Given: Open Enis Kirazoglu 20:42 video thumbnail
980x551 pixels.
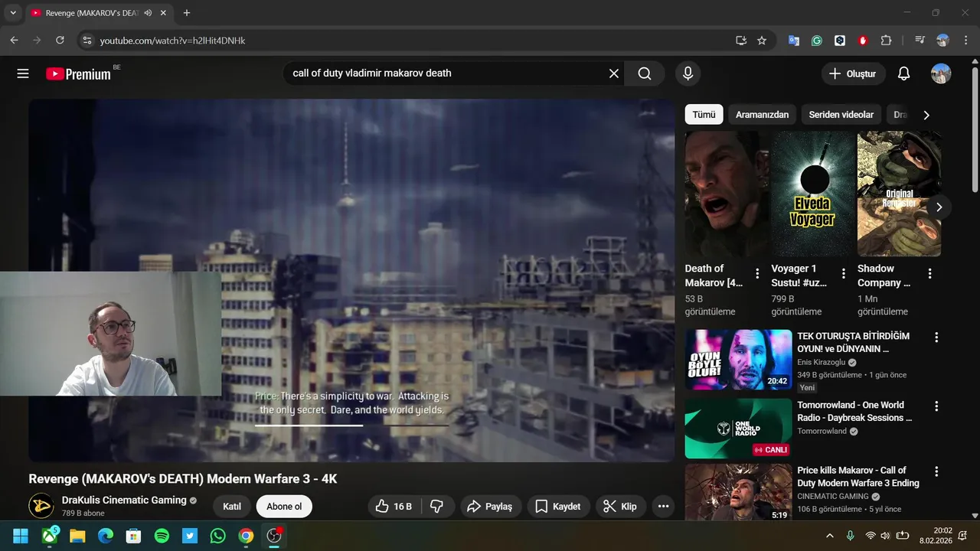Looking at the screenshot, I should pos(738,360).
